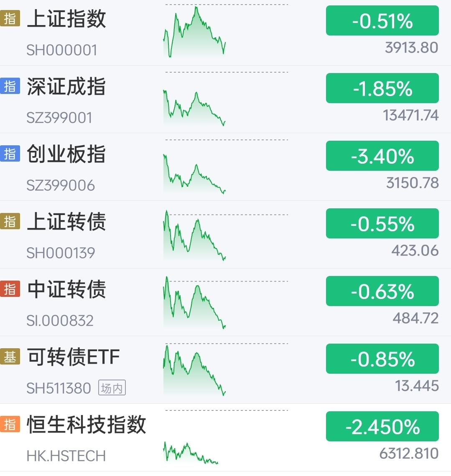The image size is (451, 476).
Task: Click the 基 fund badge beside 可转债ETF
Action: pyautogui.click(x=10, y=357)
